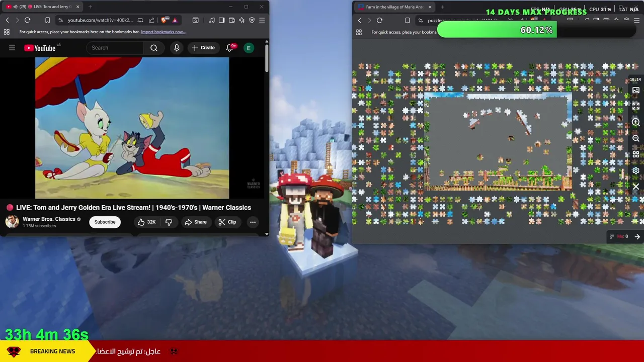Open tab search icon in YouTube window toolbar
644x362 pixels.
[x=196, y=20]
